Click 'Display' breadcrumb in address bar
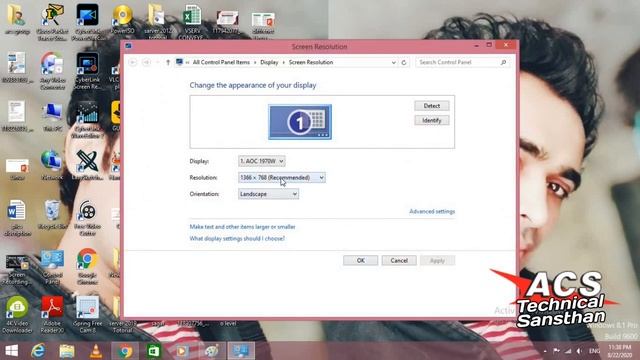This screenshot has width=640, height=360. (269, 62)
